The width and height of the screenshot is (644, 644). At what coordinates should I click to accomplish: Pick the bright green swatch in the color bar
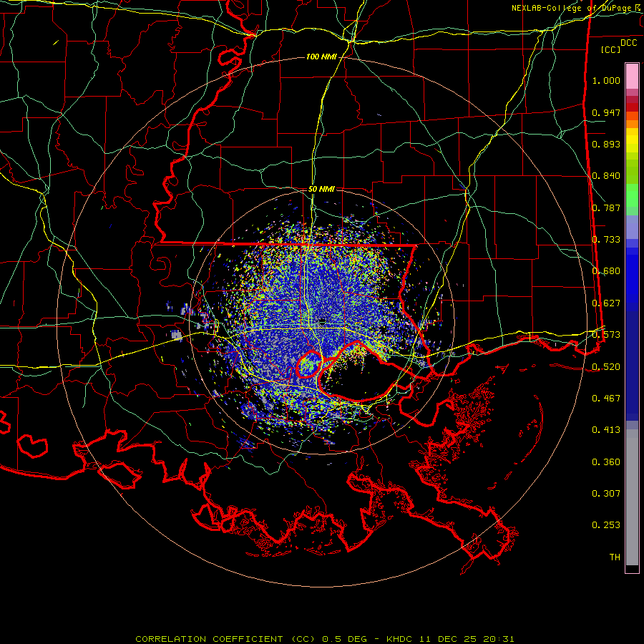point(632,195)
